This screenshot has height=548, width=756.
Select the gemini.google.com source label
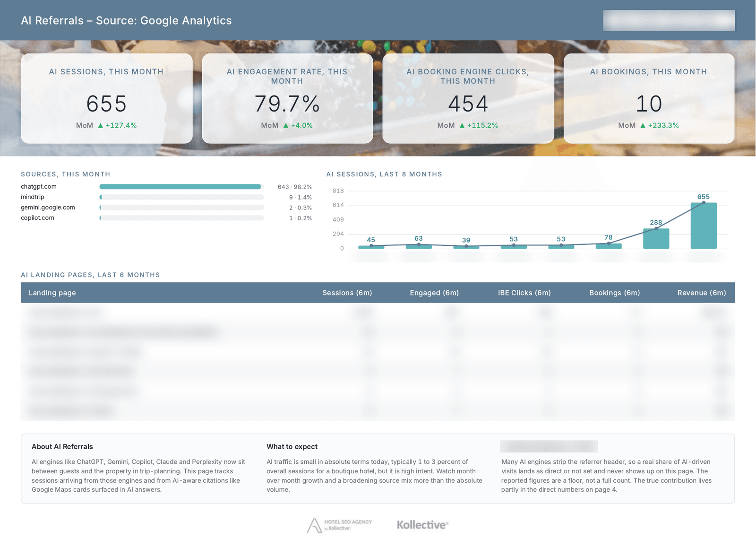(x=48, y=208)
